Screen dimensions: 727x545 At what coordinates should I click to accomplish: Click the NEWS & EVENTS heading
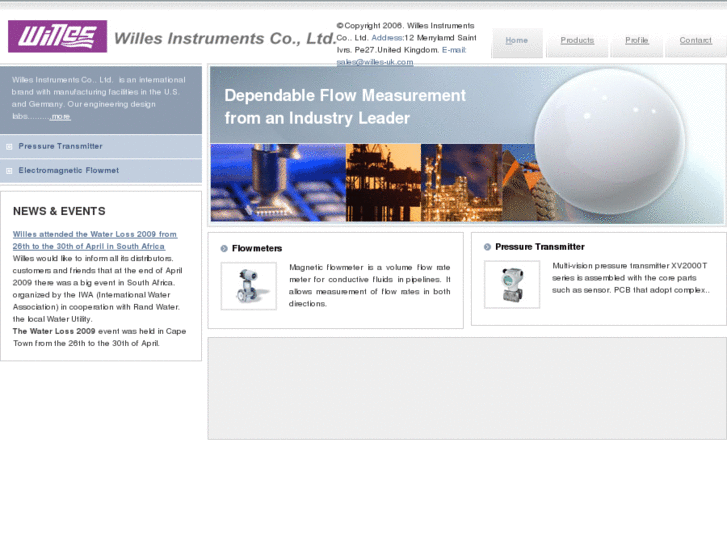[59, 211]
